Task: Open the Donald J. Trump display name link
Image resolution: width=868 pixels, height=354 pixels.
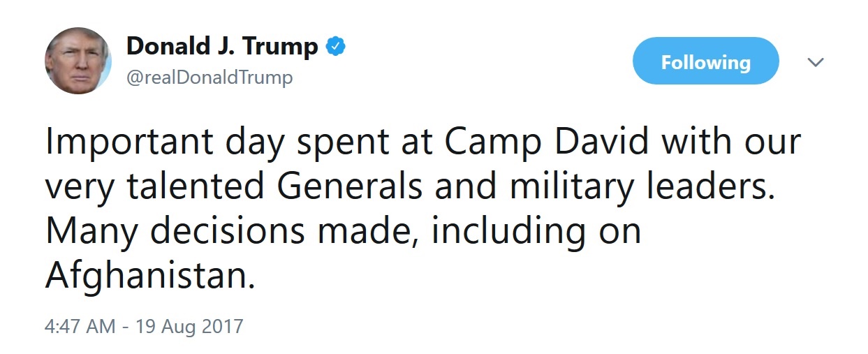Action: click(x=222, y=47)
